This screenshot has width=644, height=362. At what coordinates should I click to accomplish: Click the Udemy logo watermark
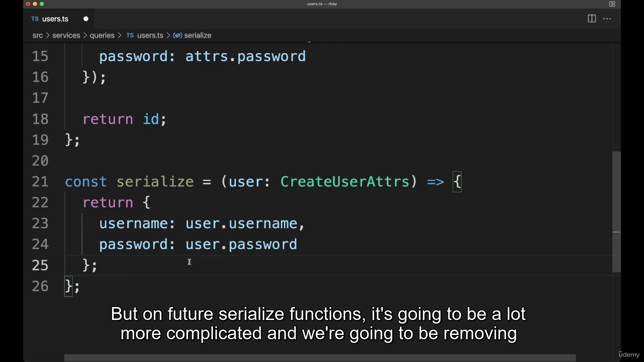click(x=629, y=354)
